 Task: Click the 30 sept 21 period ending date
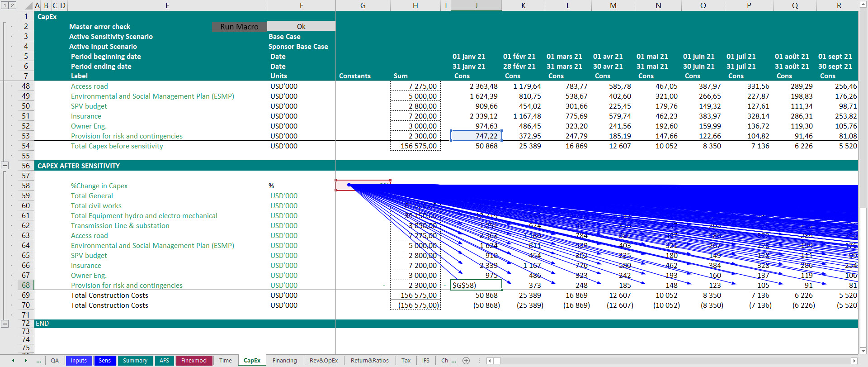tap(835, 67)
